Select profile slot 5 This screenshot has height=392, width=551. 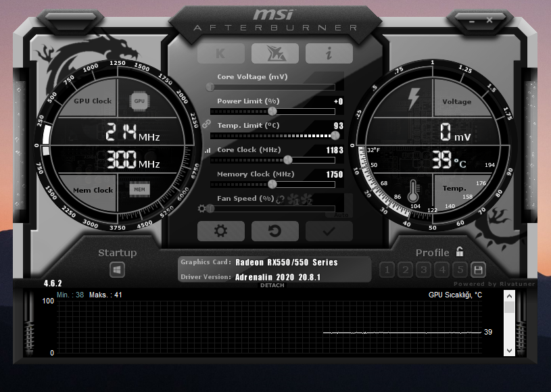(x=460, y=270)
